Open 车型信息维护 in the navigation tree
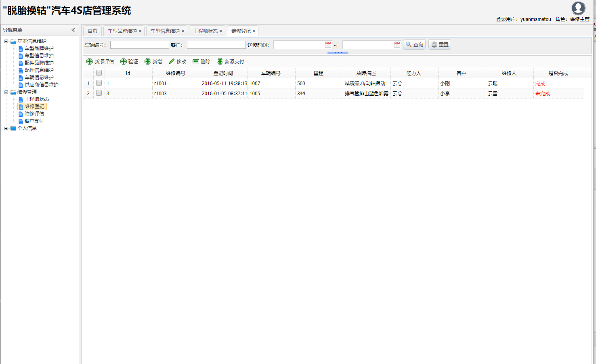 pos(39,56)
